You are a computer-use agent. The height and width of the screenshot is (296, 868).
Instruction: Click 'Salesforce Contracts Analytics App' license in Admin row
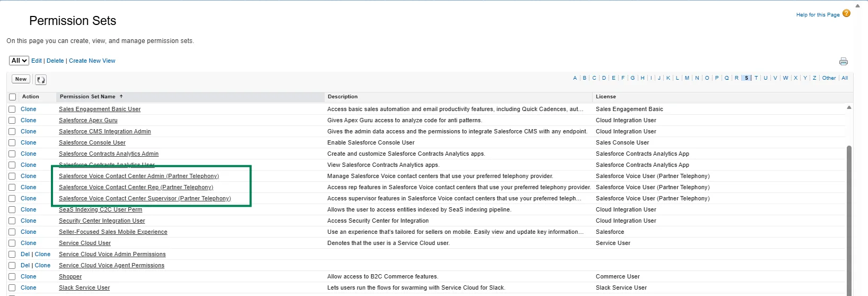coord(643,154)
